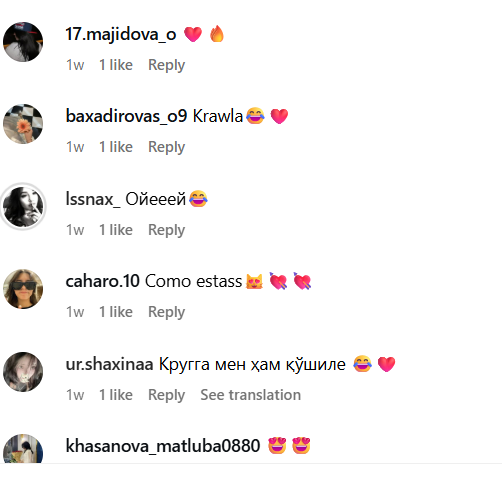Reply to the Ойееей comment

pyautogui.click(x=166, y=230)
